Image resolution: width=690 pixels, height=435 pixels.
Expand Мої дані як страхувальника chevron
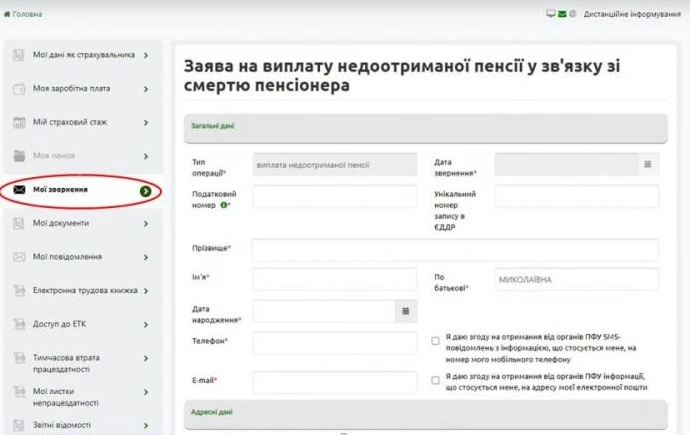point(146,55)
